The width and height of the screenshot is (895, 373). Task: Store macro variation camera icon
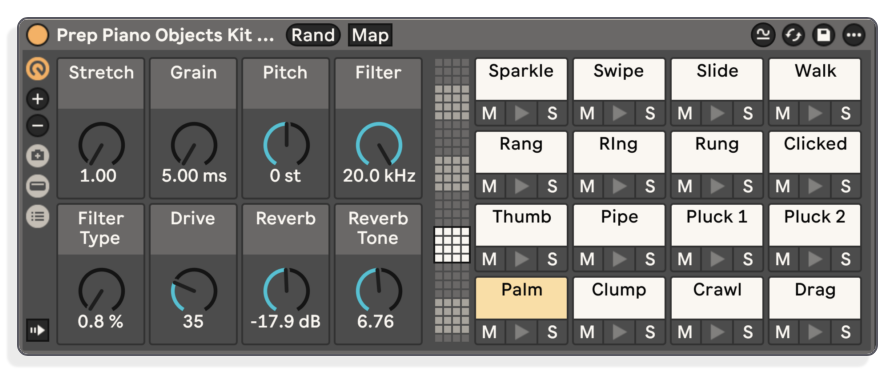coord(38,156)
